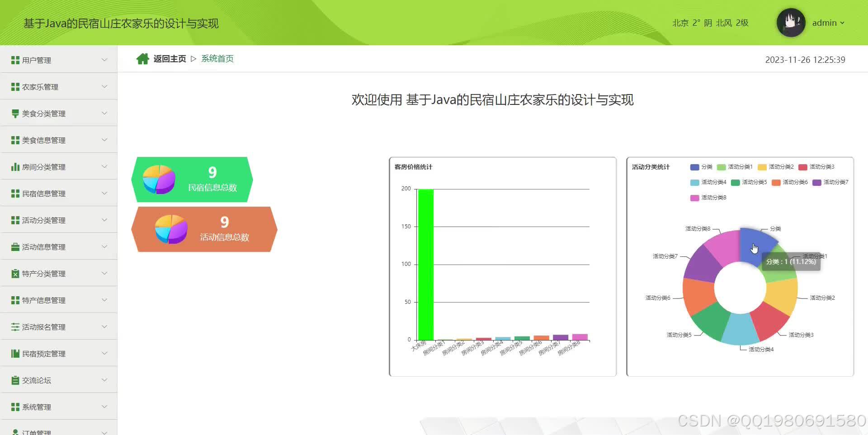Expand 美食信息管理 chevron
This screenshot has width=868, height=435.
[104, 140]
